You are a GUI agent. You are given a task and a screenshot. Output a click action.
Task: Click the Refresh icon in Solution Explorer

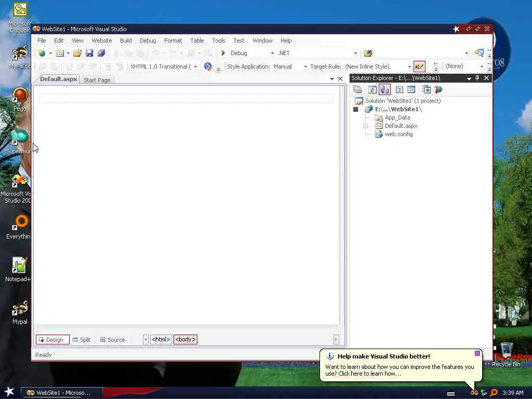pyautogui.click(x=372, y=89)
